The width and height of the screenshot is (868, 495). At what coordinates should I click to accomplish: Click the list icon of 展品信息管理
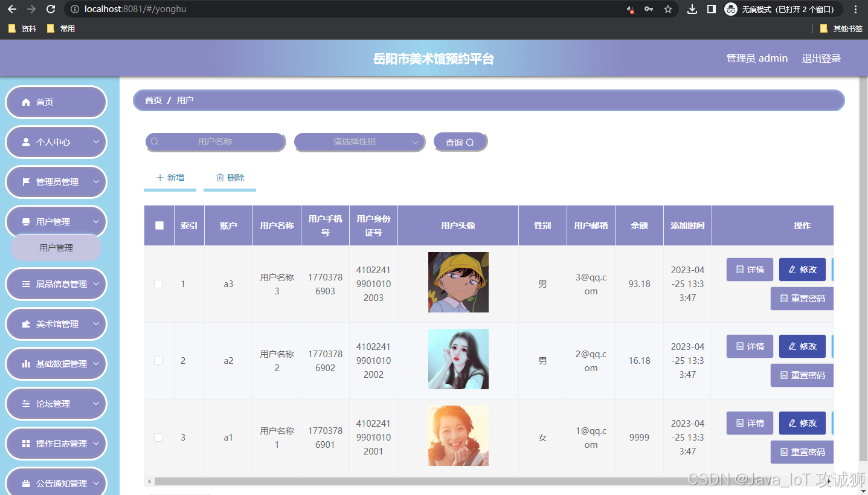tap(26, 283)
